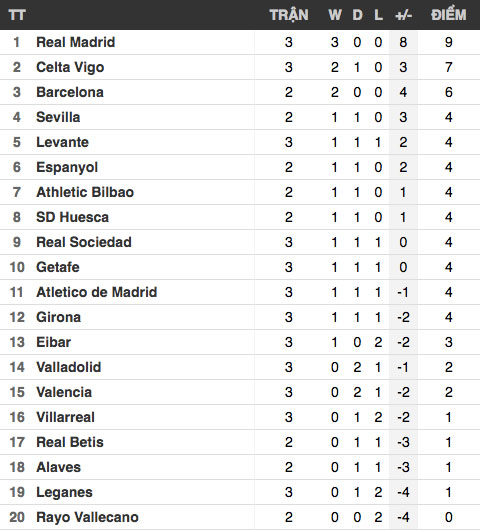Click on Barcelona in the standings
The width and height of the screenshot is (480, 532).
pyautogui.click(x=70, y=92)
